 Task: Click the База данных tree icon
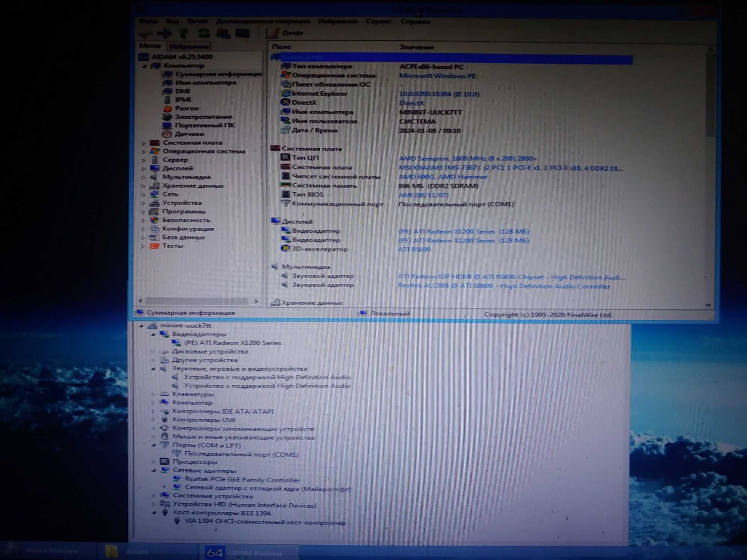(x=154, y=237)
